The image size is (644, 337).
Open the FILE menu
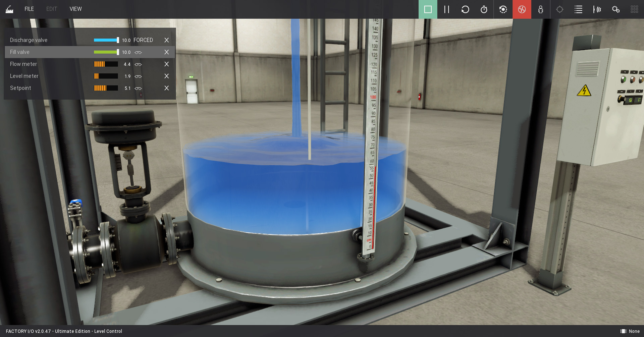29,9
